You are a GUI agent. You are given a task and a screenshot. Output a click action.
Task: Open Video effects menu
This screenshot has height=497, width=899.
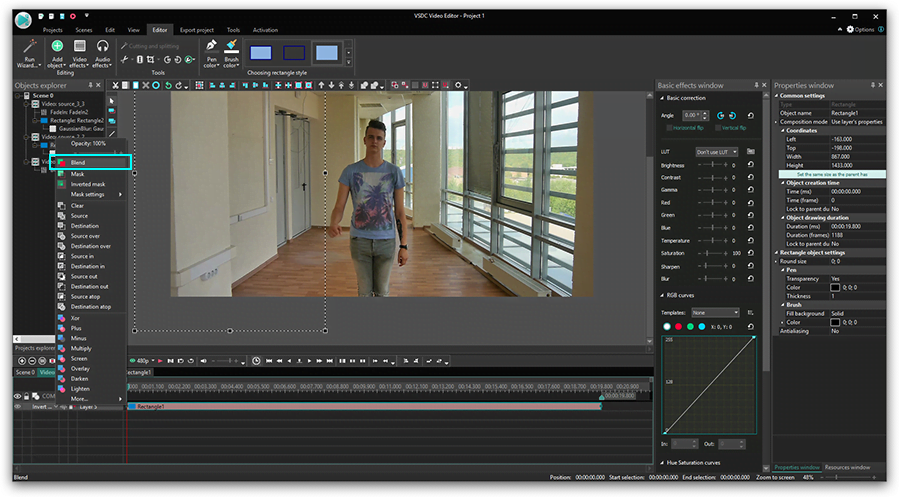[80, 53]
